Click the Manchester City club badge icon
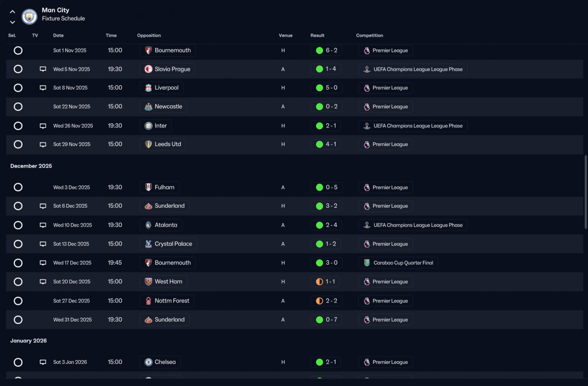 pyautogui.click(x=29, y=17)
